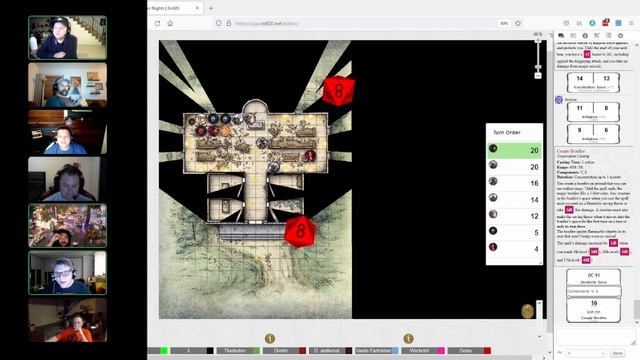The image size is (640, 360).
Task: Open Roll20 My Settings gear tab
Action: pyautogui.click(x=620, y=36)
